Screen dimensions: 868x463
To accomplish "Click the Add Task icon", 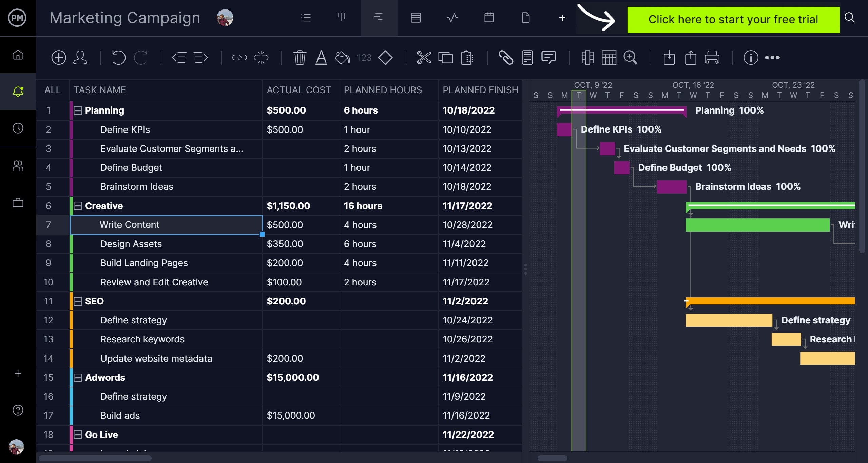I will (59, 57).
